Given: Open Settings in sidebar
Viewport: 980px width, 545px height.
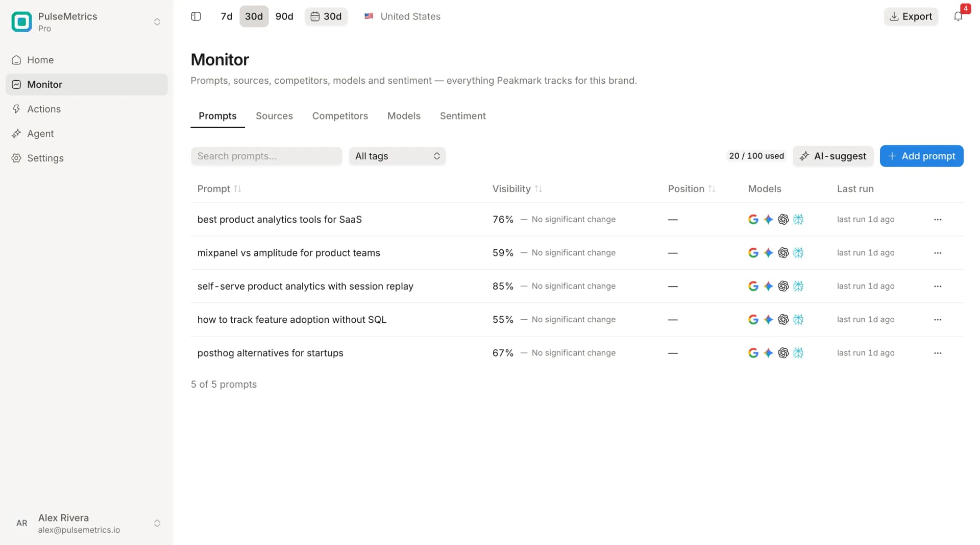Looking at the screenshot, I should coord(87,158).
